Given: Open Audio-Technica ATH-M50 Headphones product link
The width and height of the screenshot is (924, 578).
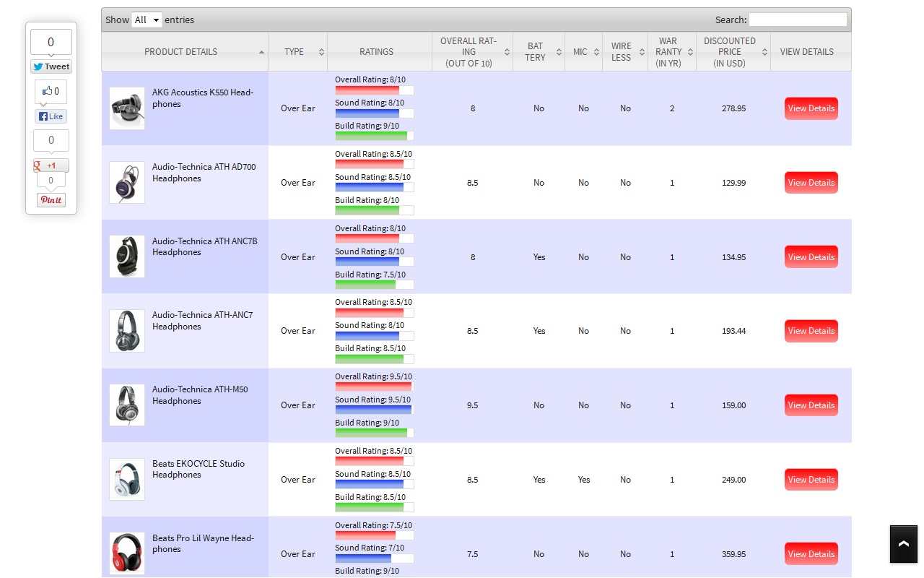Looking at the screenshot, I should click(199, 395).
